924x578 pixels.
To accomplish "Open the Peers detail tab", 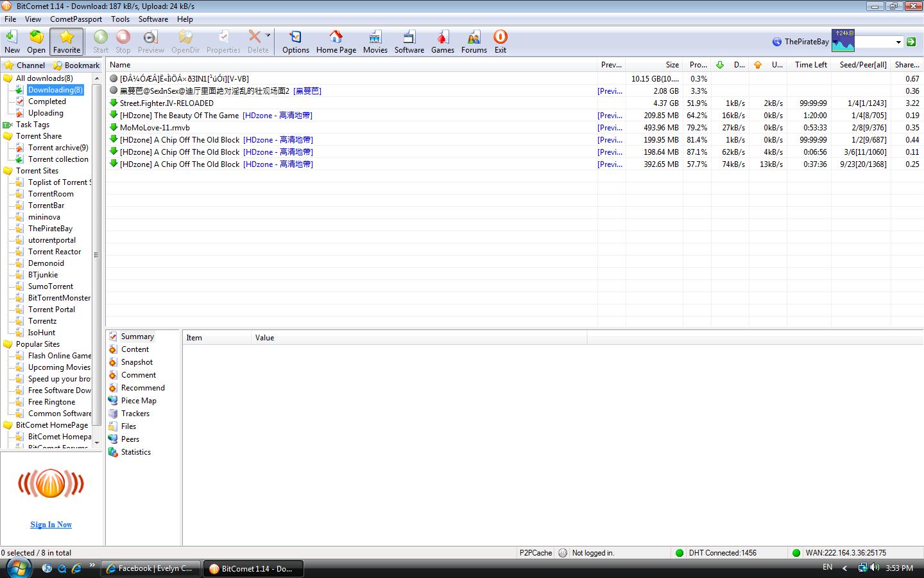I will coord(130,439).
